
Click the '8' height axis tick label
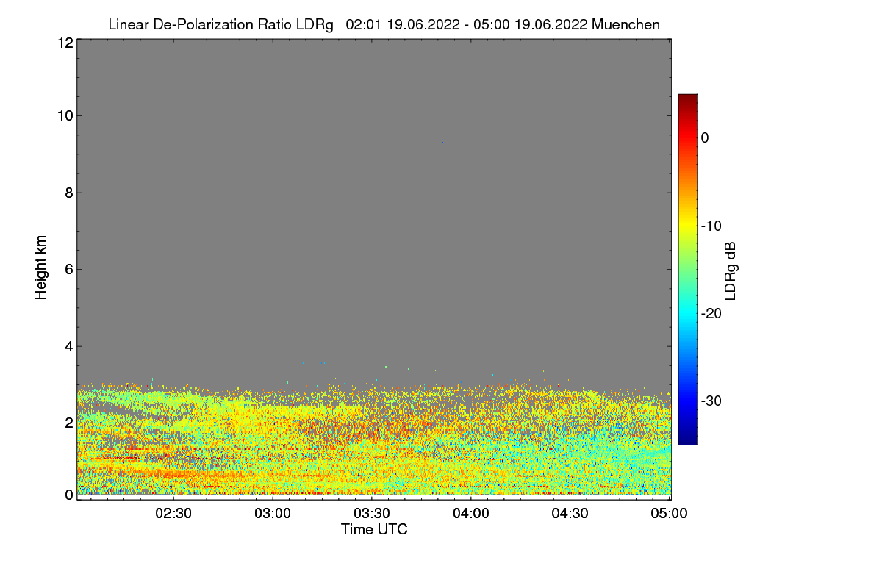[x=68, y=193]
